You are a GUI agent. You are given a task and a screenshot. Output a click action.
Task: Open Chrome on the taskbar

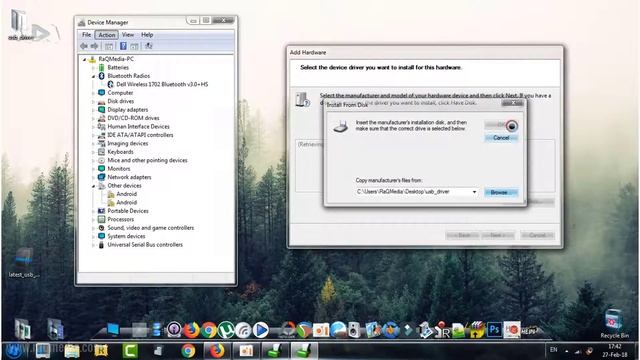188,351
